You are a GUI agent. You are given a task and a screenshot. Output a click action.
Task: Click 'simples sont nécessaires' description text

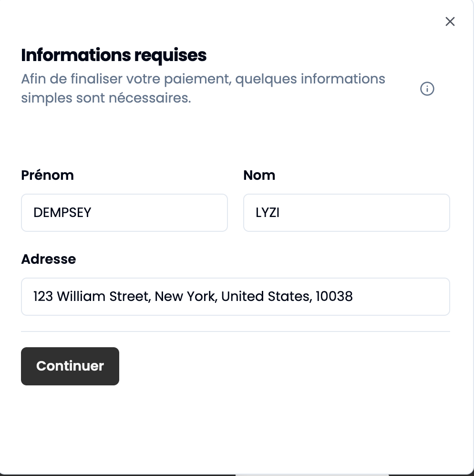tap(106, 98)
